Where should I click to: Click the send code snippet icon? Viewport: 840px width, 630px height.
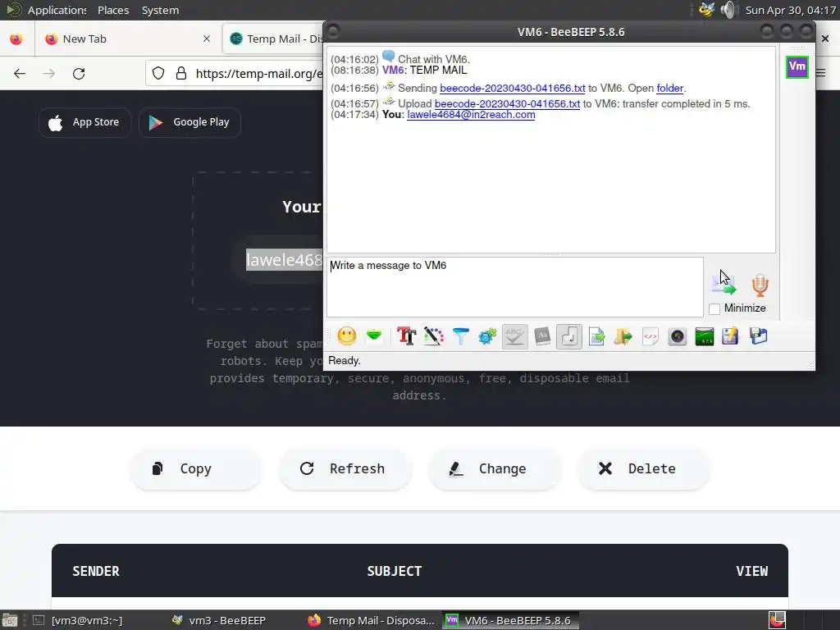point(651,336)
